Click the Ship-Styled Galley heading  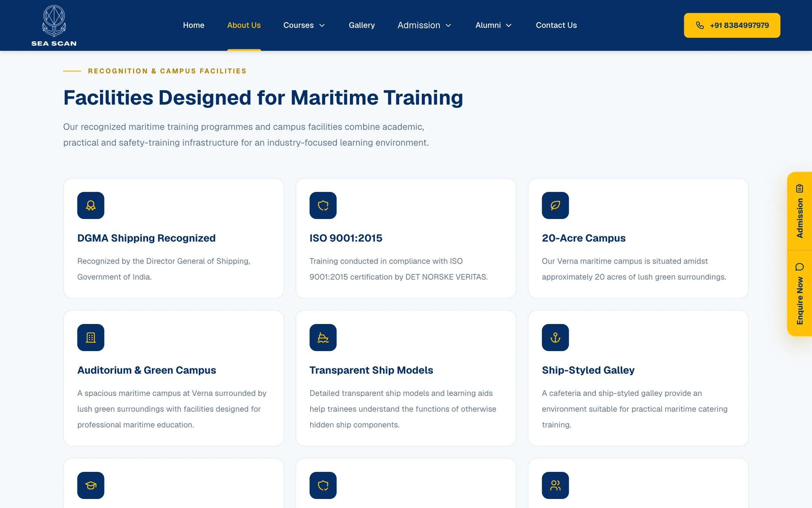click(588, 370)
